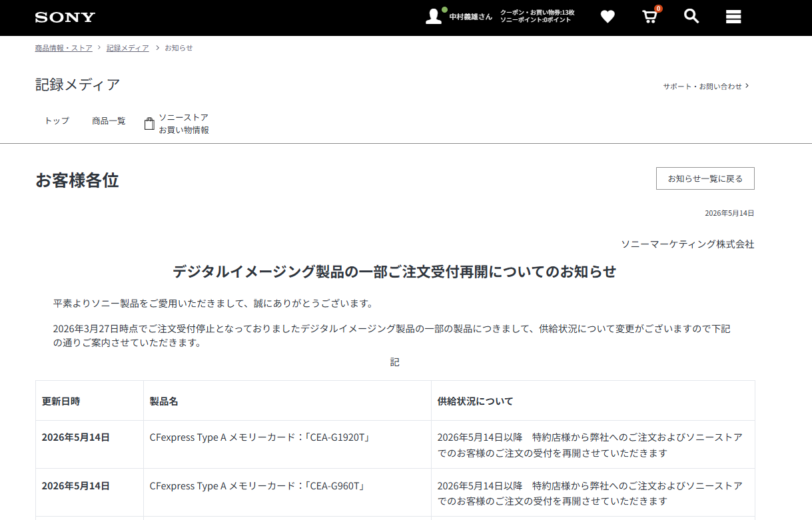Click the 2026年5月14日 date above the company name

[x=729, y=213]
